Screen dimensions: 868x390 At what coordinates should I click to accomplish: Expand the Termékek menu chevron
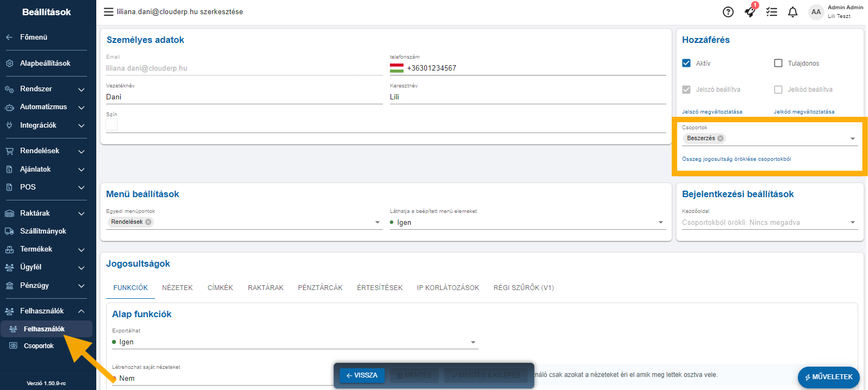[x=82, y=250]
